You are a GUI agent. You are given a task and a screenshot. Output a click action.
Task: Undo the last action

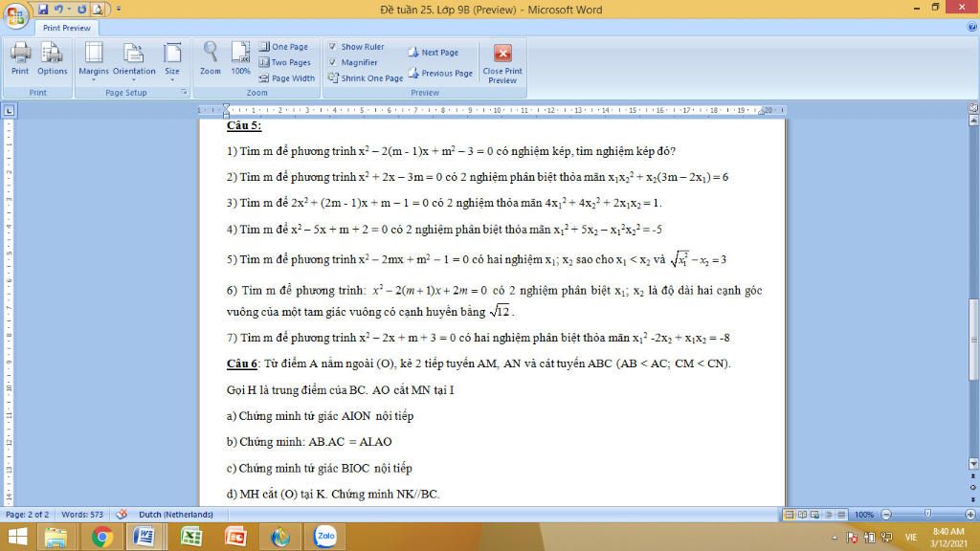tap(58, 10)
